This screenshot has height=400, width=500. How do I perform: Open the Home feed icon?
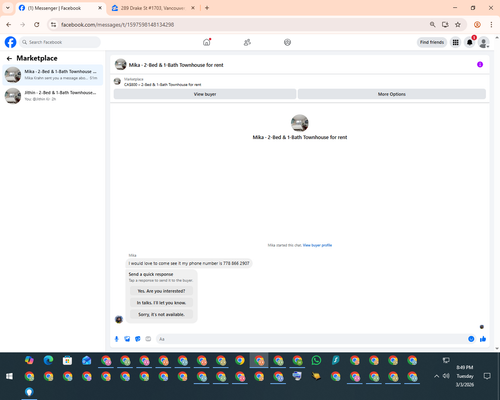click(207, 42)
